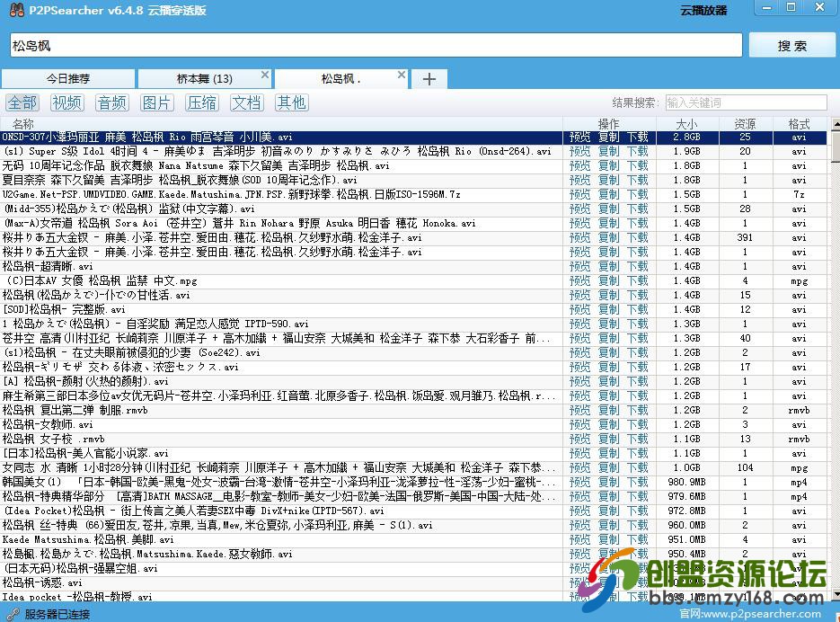
Task: Sort by the 资源 column header
Action: (x=745, y=124)
